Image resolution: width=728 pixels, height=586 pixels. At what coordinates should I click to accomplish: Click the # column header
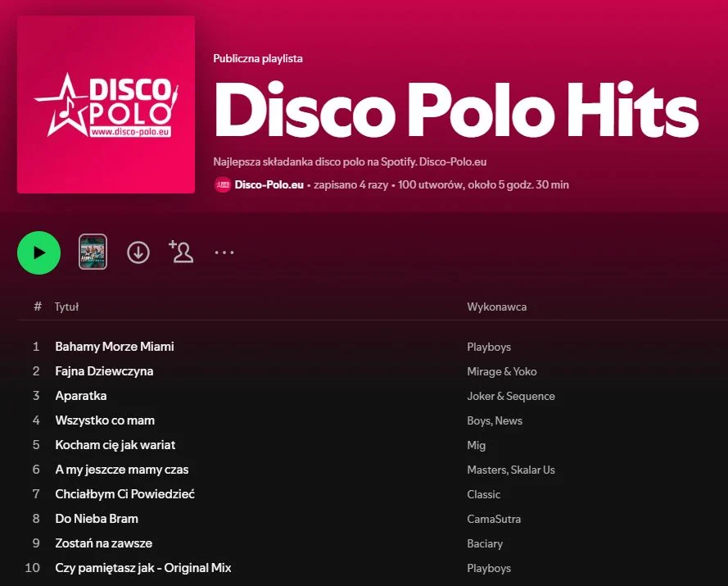pyautogui.click(x=38, y=307)
